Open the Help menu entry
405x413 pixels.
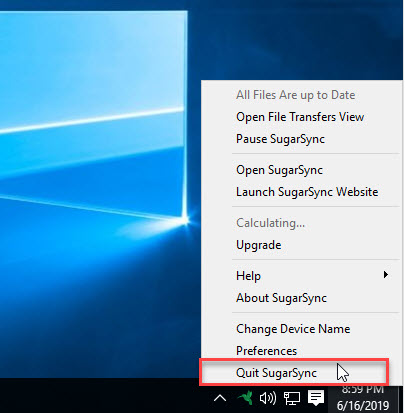point(248,276)
